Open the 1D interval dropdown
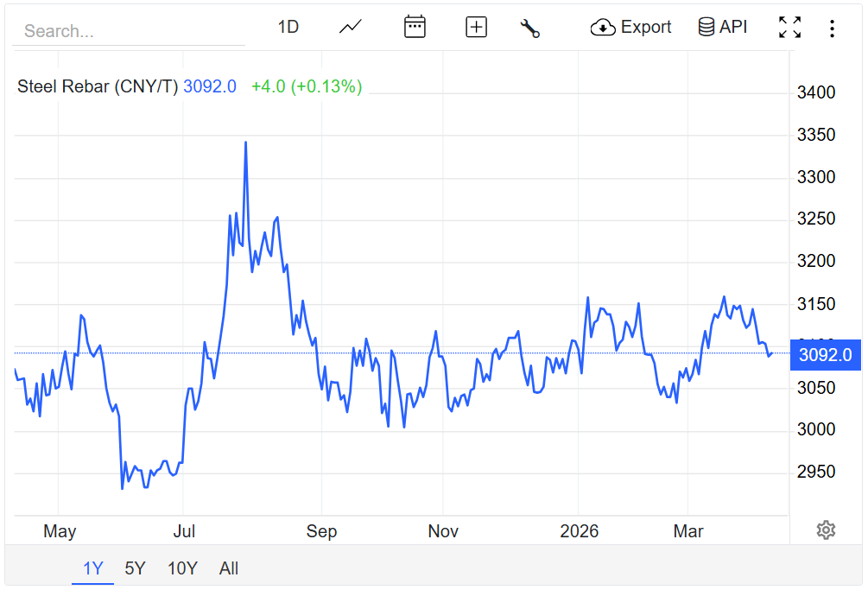Image resolution: width=868 pixels, height=590 pixels. [288, 27]
